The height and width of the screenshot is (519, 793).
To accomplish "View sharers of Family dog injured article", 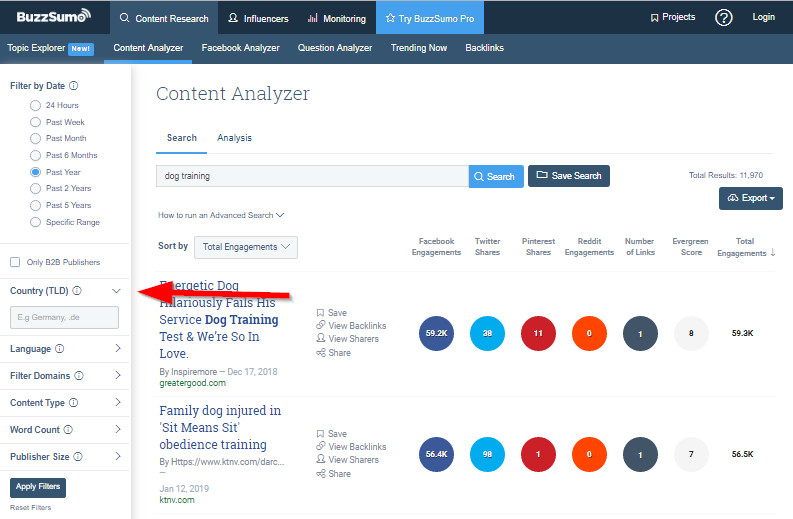I will click(x=347, y=459).
